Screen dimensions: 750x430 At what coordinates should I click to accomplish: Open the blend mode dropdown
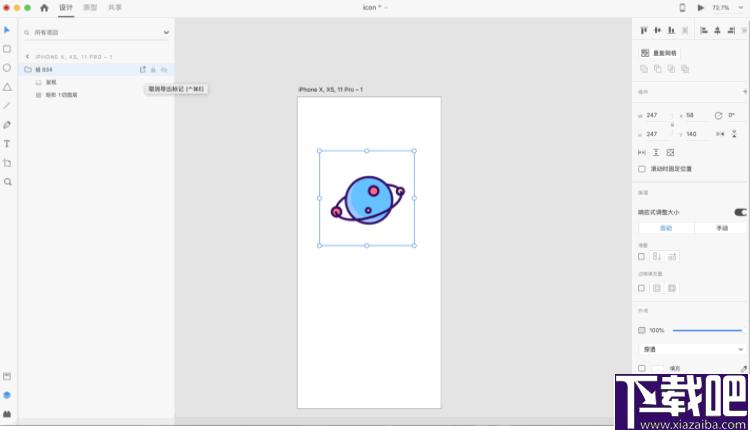pyautogui.click(x=692, y=350)
